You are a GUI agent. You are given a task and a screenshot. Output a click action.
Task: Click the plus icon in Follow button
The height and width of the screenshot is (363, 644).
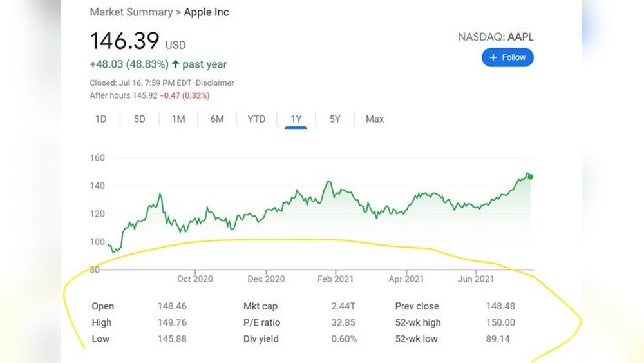(493, 57)
